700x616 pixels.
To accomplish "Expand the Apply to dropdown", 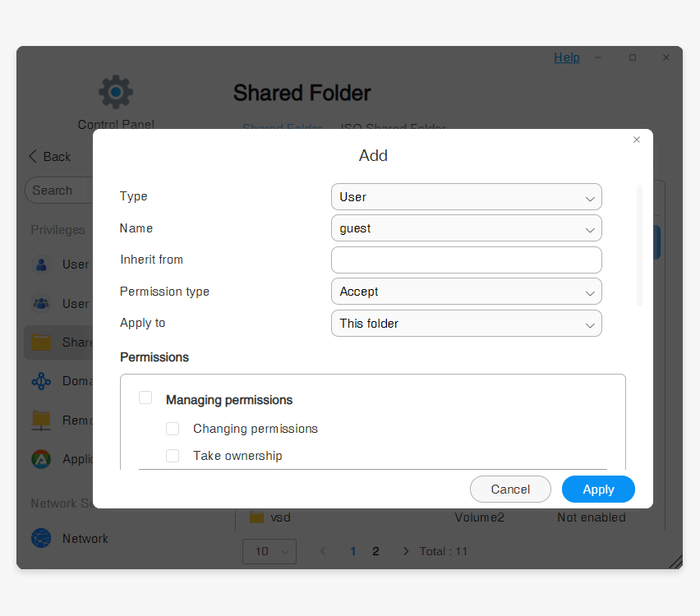I will (466, 324).
